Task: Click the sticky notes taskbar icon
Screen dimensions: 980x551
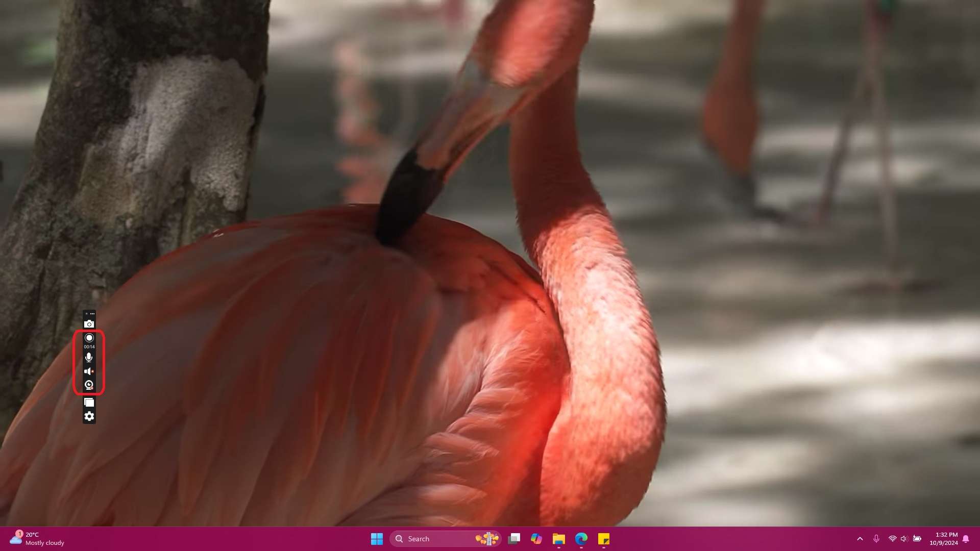Action: click(x=604, y=538)
